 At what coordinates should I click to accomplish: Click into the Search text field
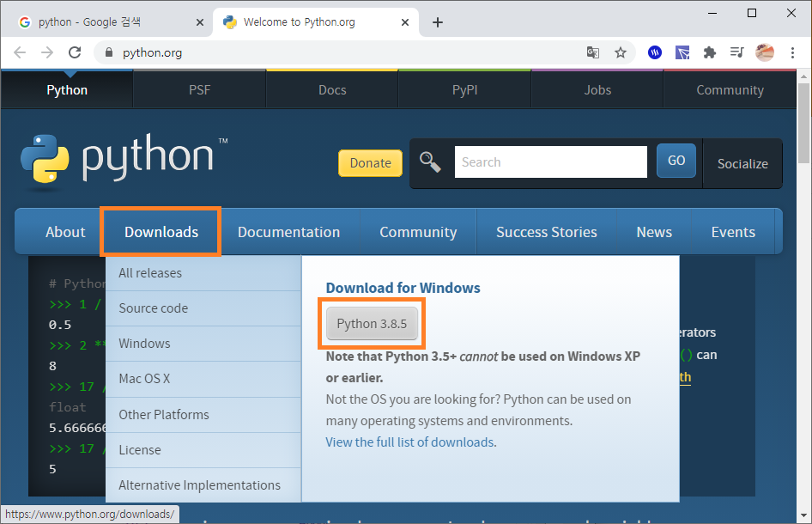pos(551,161)
